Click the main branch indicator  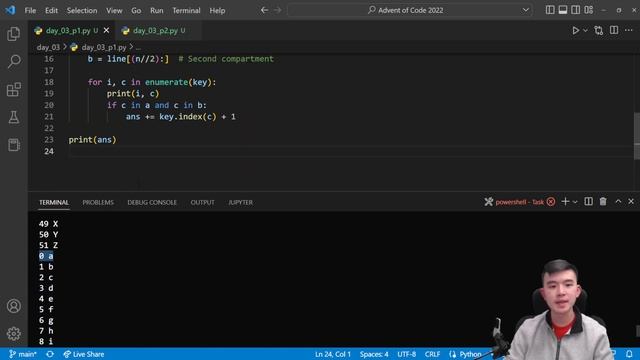pos(23,354)
